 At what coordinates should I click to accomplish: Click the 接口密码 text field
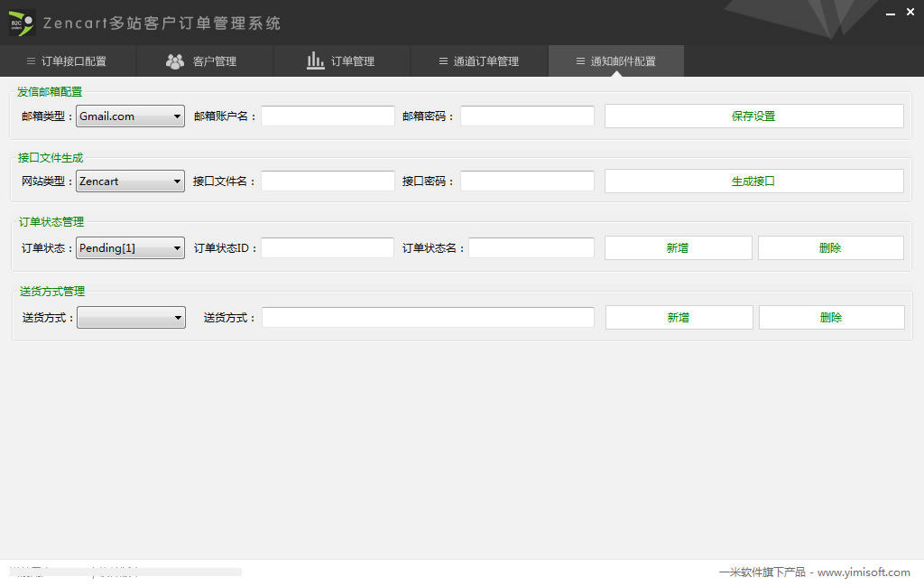(527, 181)
